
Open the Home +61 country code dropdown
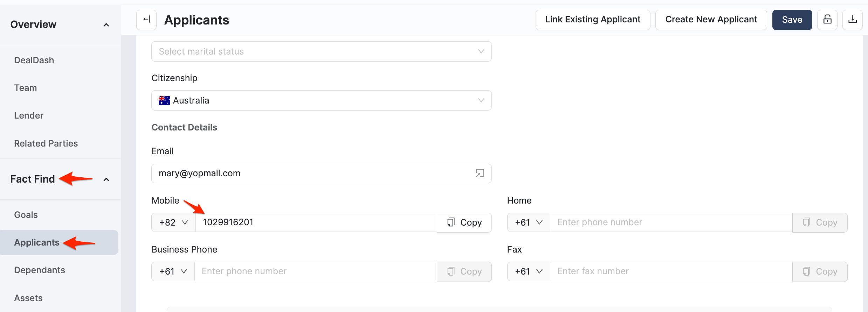(x=528, y=222)
